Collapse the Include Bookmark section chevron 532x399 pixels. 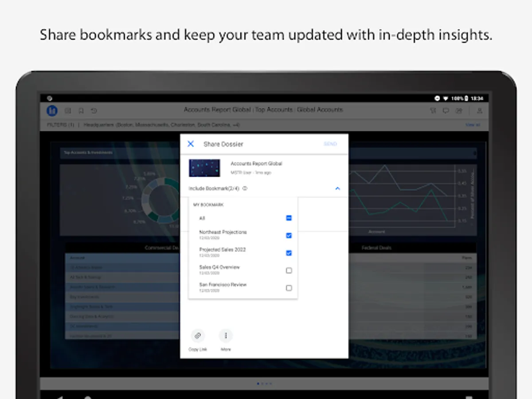tap(337, 188)
